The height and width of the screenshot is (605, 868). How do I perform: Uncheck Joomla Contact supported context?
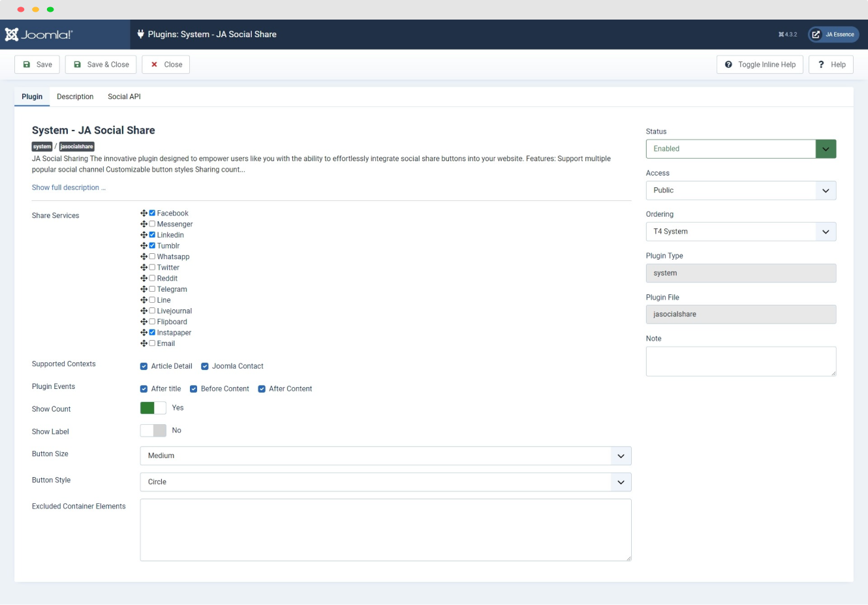tap(205, 366)
